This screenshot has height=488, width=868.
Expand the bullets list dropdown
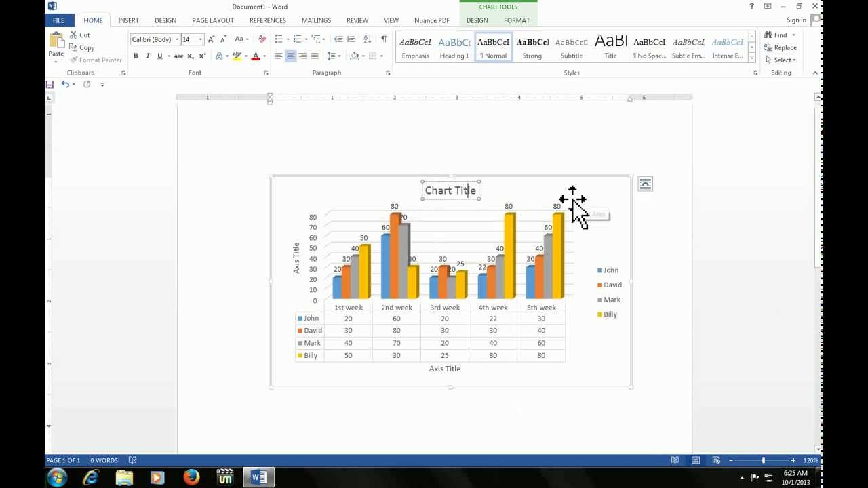point(288,39)
